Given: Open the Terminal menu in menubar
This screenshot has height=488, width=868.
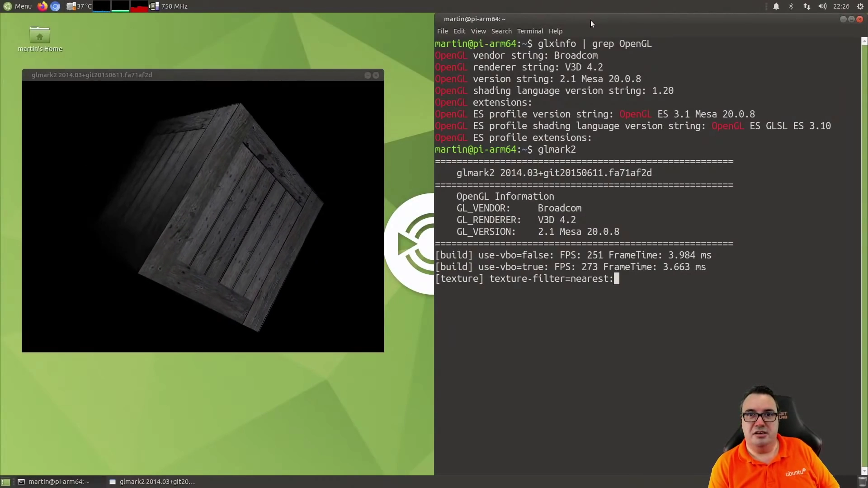Looking at the screenshot, I should pyautogui.click(x=530, y=31).
